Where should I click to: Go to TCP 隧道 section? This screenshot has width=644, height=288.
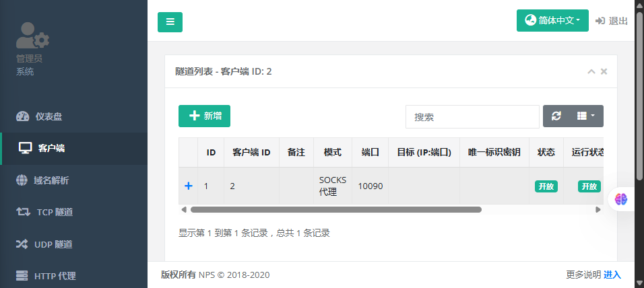tap(54, 212)
